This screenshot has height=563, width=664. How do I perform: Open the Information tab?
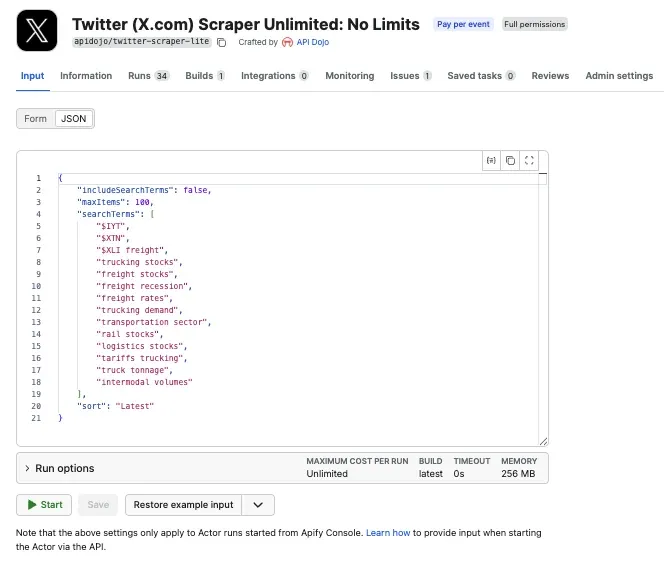pyautogui.click(x=86, y=76)
